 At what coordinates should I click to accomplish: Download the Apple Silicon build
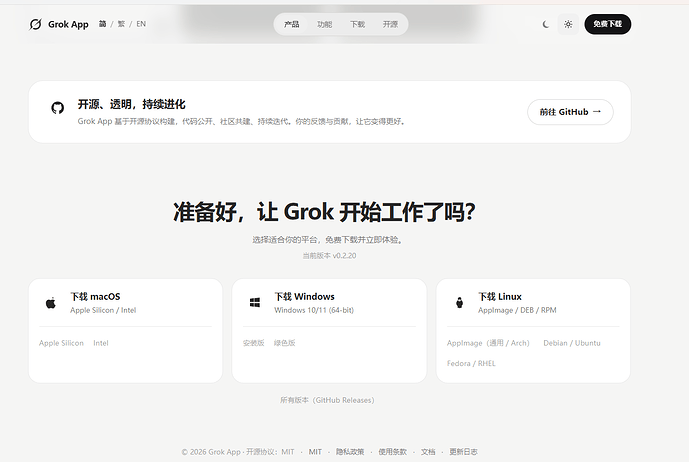pyautogui.click(x=61, y=343)
